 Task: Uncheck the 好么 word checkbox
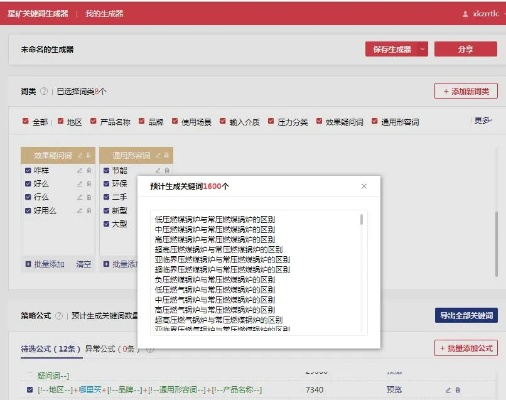[28, 184]
